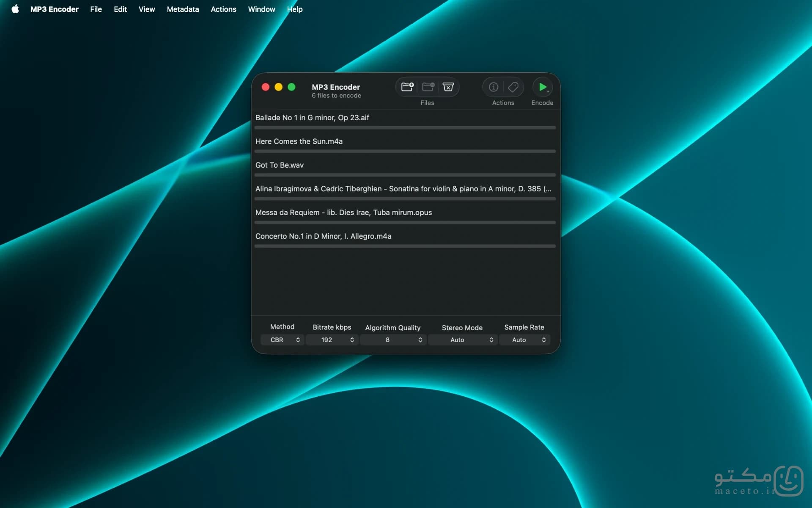The height and width of the screenshot is (508, 812).
Task: Open the Bitrate kbps dropdown showing 192
Action: point(332,340)
